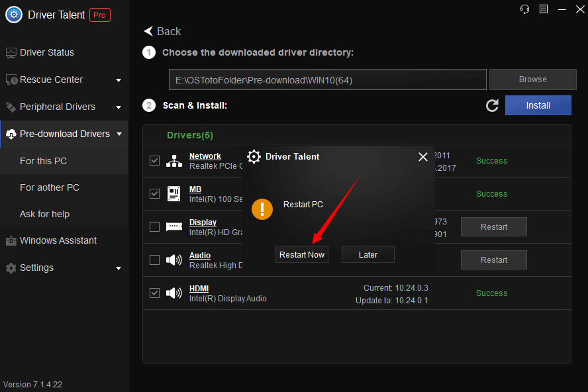Click Restart Now button
The height and width of the screenshot is (392, 588).
[x=302, y=254]
